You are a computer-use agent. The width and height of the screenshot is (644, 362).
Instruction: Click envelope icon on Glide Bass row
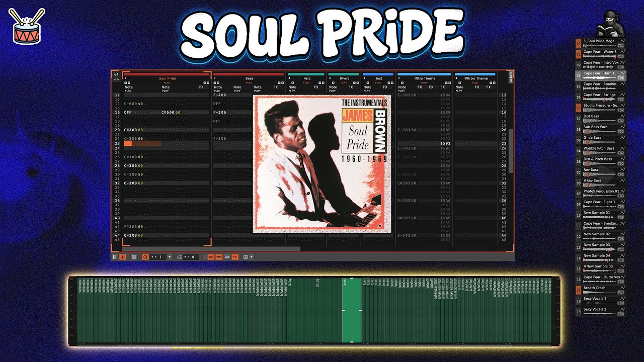pos(622,137)
